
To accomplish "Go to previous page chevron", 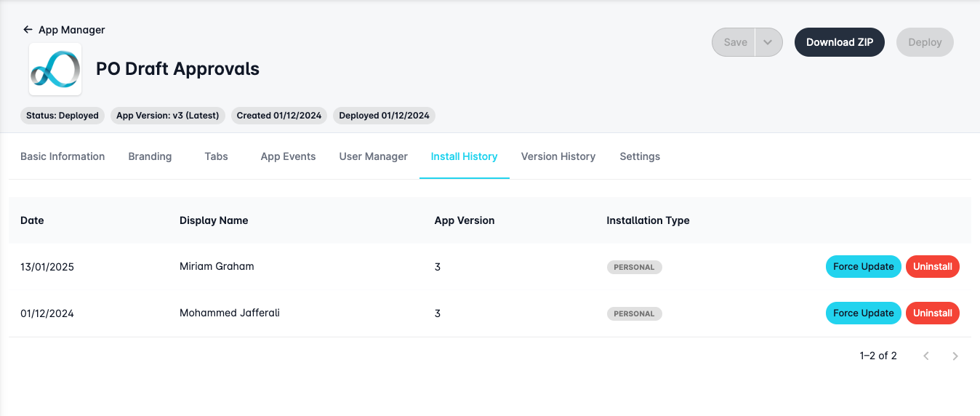I will pyautogui.click(x=925, y=356).
